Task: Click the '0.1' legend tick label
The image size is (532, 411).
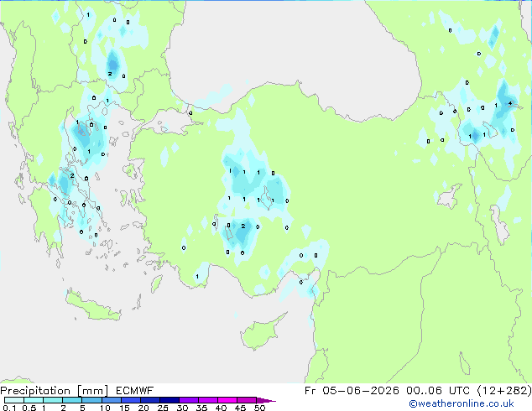Action: tap(9, 408)
